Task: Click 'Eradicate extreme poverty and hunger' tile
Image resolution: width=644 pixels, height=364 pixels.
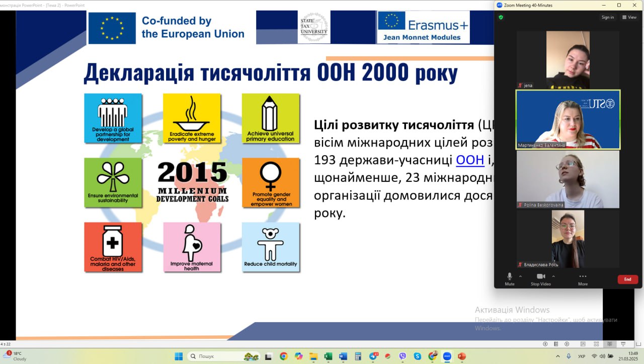Action: click(x=192, y=118)
